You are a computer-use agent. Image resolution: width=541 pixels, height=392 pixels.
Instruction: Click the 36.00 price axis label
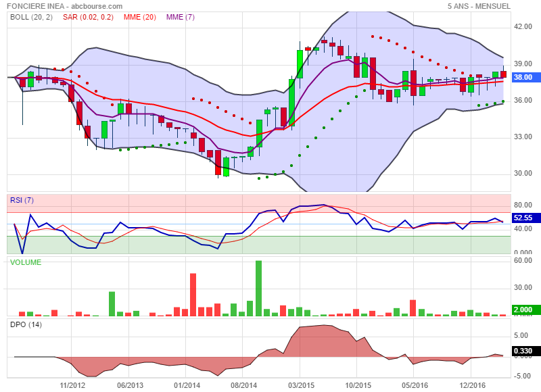(x=523, y=100)
